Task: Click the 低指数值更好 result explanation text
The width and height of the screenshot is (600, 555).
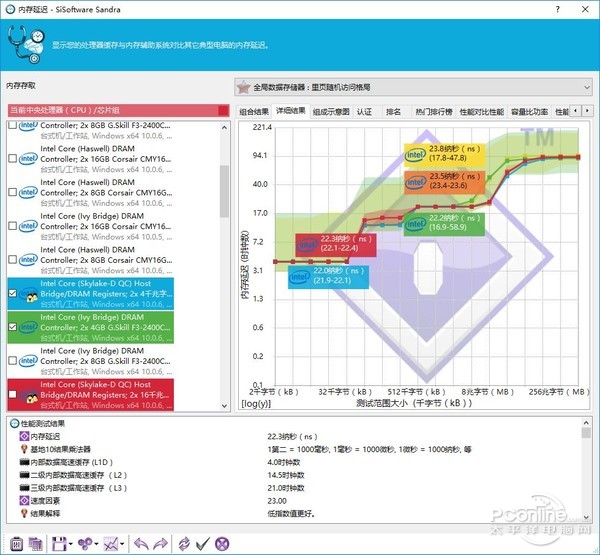Action: coord(292,513)
